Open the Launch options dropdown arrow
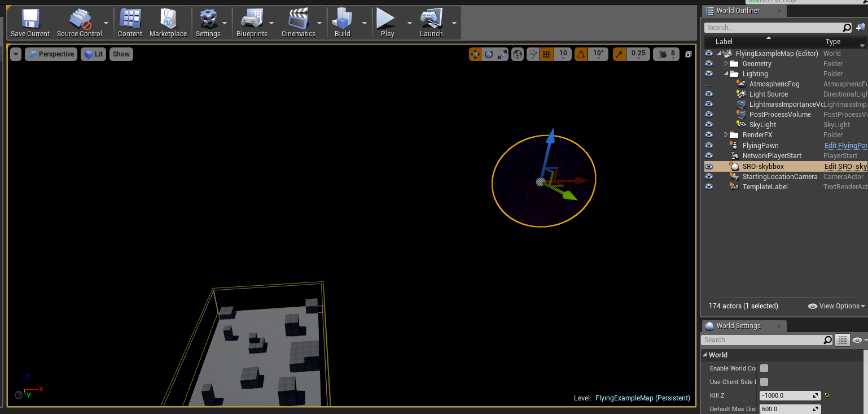Image resolution: width=868 pixels, height=414 pixels. coord(454,23)
